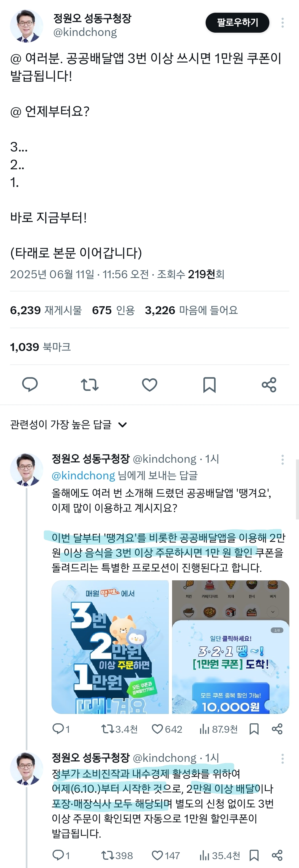View the 6,239 재게시물 reposts list

(46, 310)
